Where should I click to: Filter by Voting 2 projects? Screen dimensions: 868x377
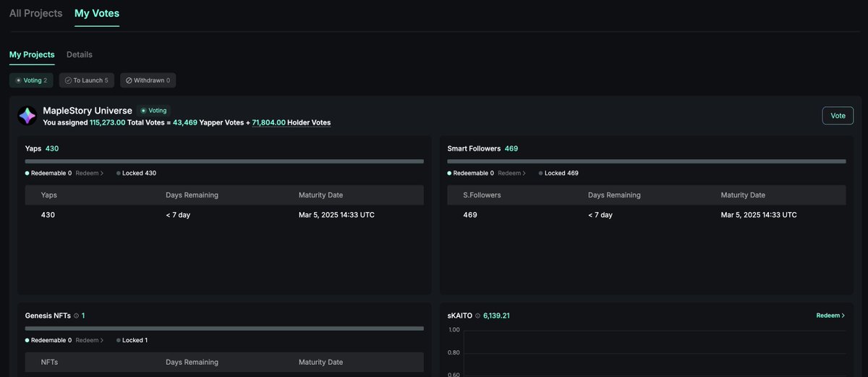(31, 80)
